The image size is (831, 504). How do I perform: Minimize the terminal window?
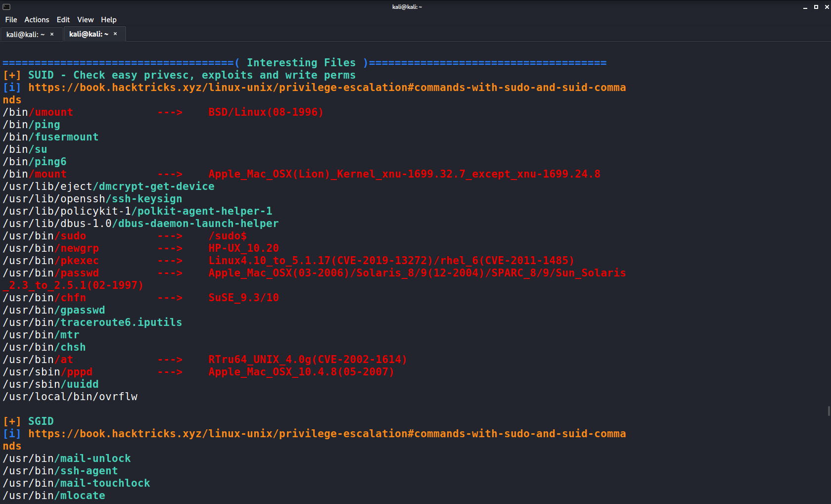[805, 6]
